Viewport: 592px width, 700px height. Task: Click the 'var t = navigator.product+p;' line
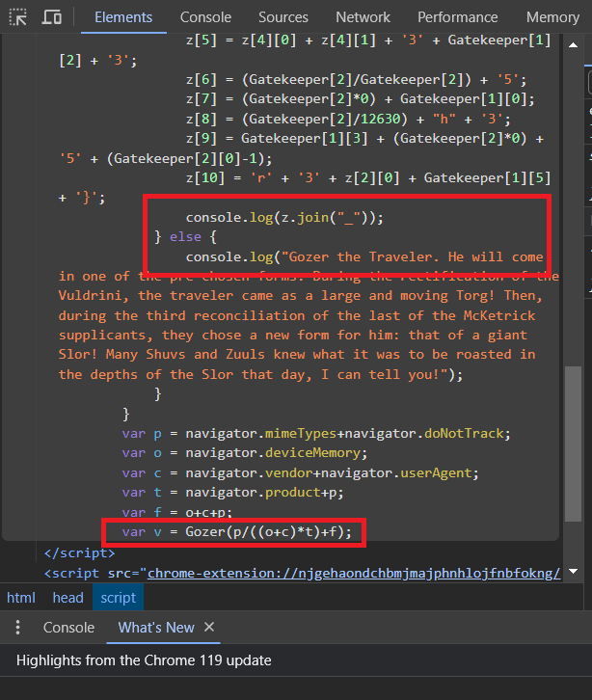(232, 493)
